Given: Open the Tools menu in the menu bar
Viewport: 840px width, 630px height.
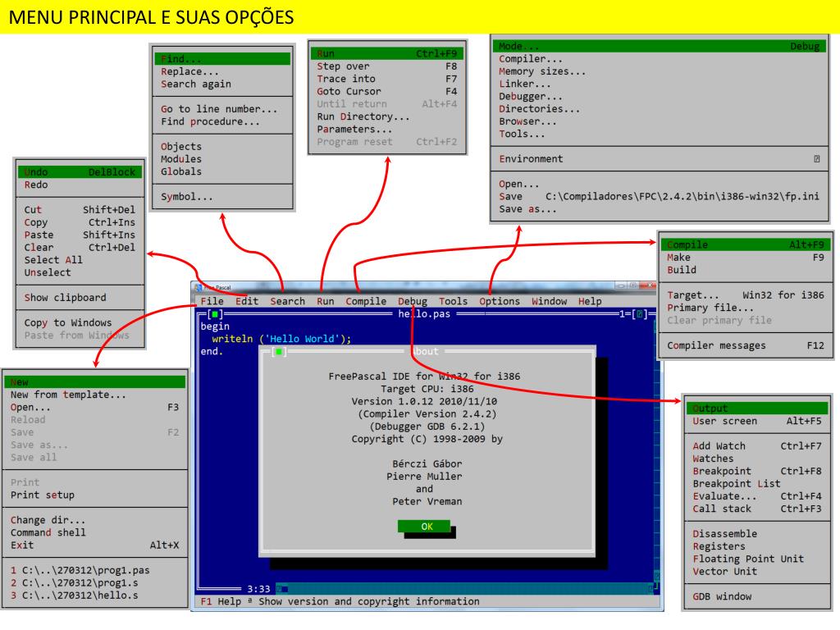Looking at the screenshot, I should click(x=453, y=301).
